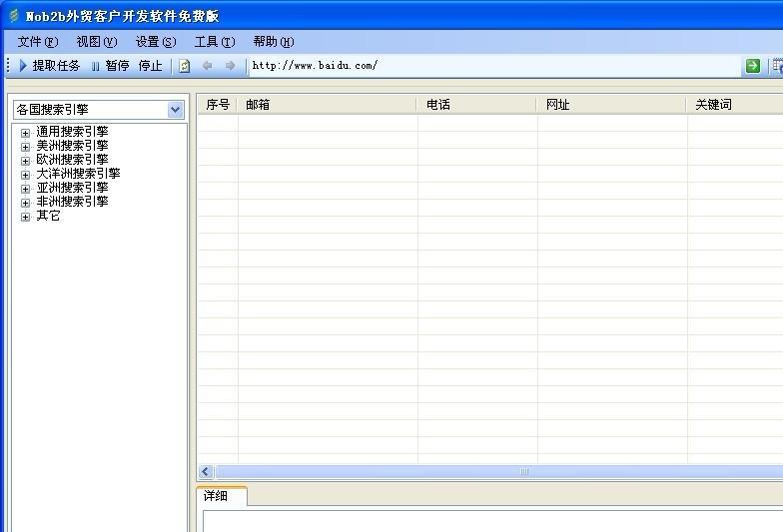Screen dimensions: 783x532
Task: Expand the 其它 tree node
Action: click(x=26, y=217)
